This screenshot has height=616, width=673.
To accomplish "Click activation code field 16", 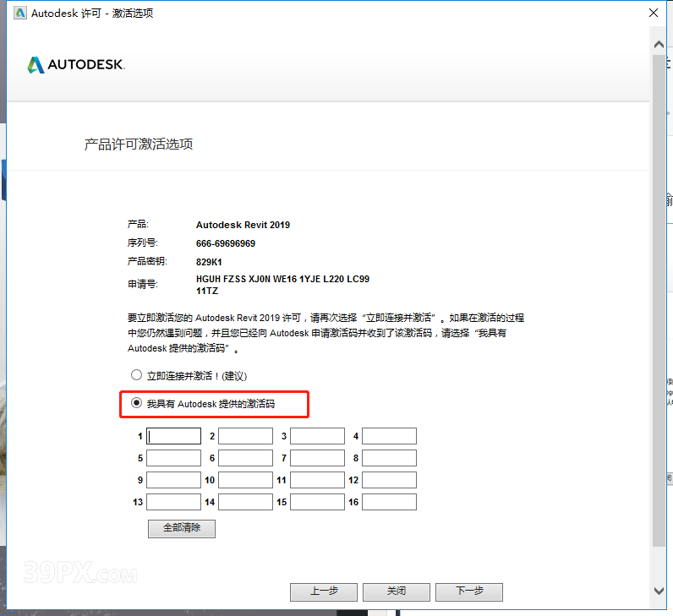I will (389, 502).
